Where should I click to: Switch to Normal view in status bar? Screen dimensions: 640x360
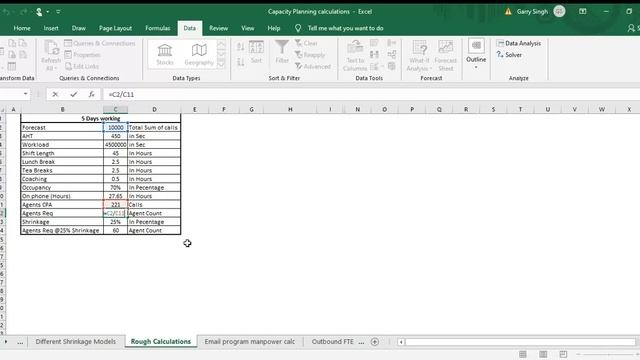523,354
